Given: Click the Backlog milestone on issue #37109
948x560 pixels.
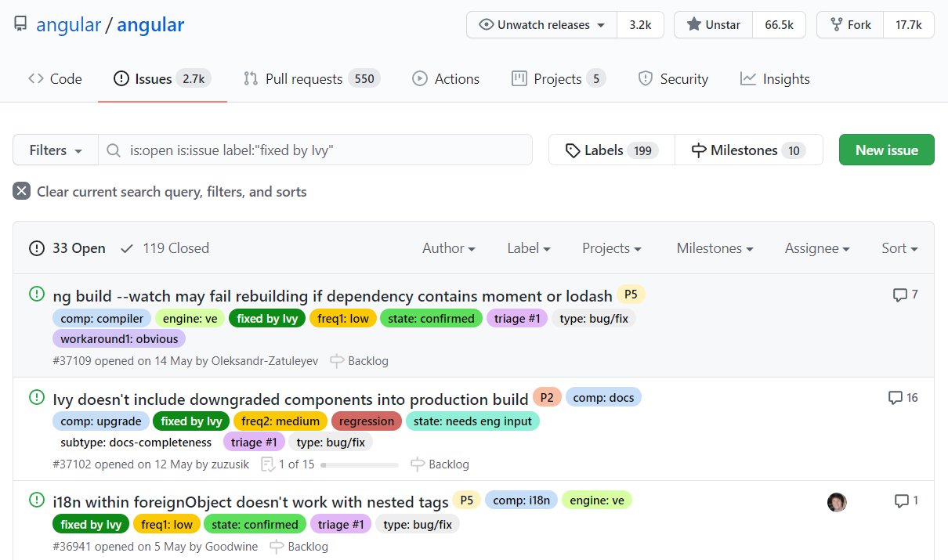Looking at the screenshot, I should pos(359,361).
